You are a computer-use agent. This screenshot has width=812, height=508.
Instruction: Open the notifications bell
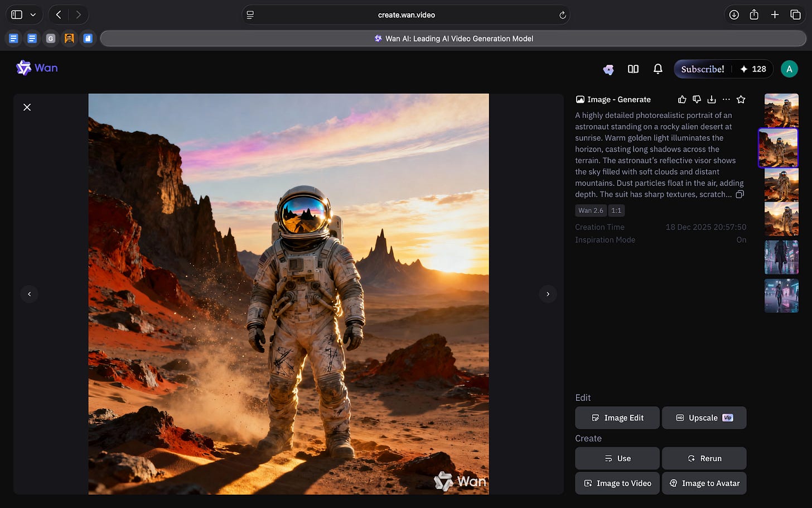click(658, 69)
